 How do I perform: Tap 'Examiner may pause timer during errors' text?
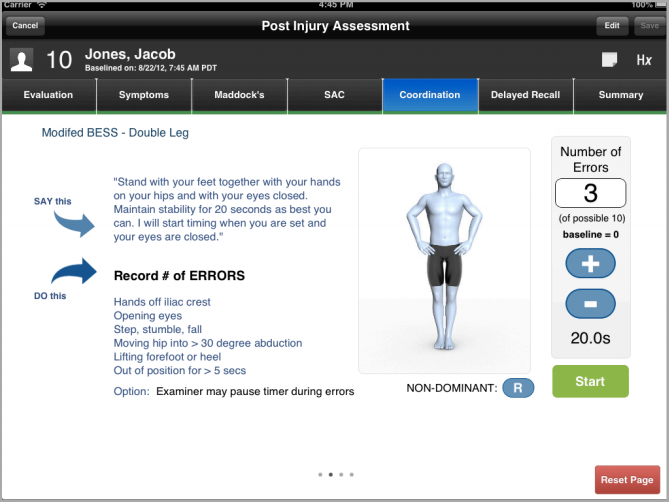pyautogui.click(x=255, y=391)
